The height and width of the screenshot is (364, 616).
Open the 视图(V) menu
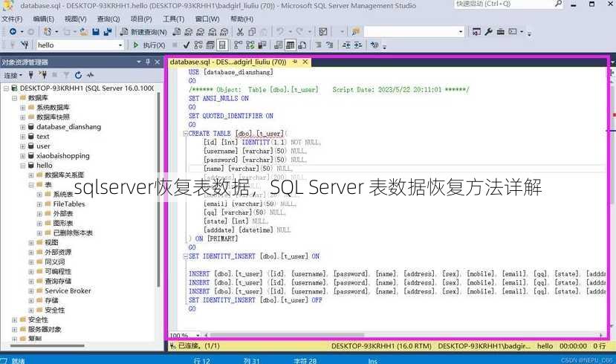coord(76,19)
